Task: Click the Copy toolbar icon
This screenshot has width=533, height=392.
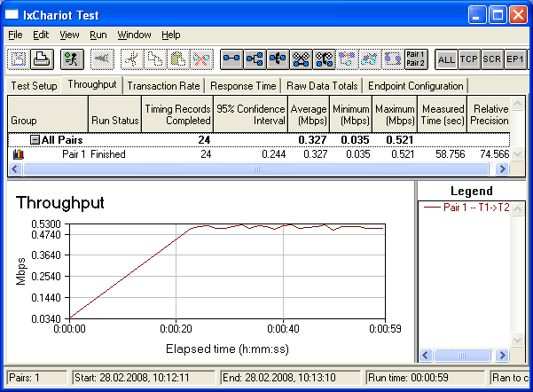Action: pyautogui.click(x=155, y=59)
